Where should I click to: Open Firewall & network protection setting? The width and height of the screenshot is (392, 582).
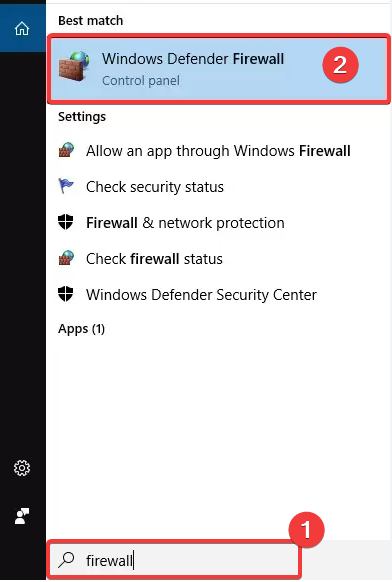185,223
